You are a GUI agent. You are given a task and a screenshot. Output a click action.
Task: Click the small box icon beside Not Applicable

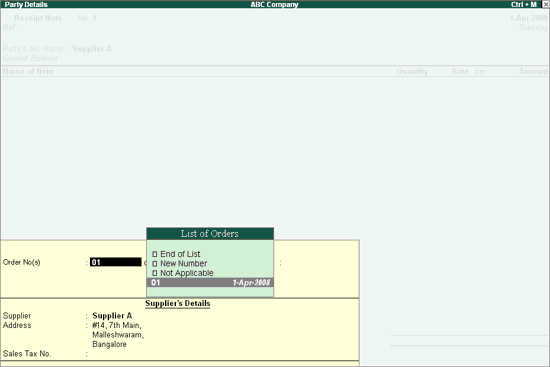155,273
